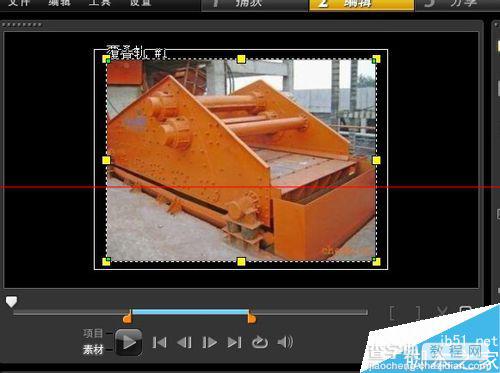Open the 文件 menu
Screen dimensions: 500x373
18,3
